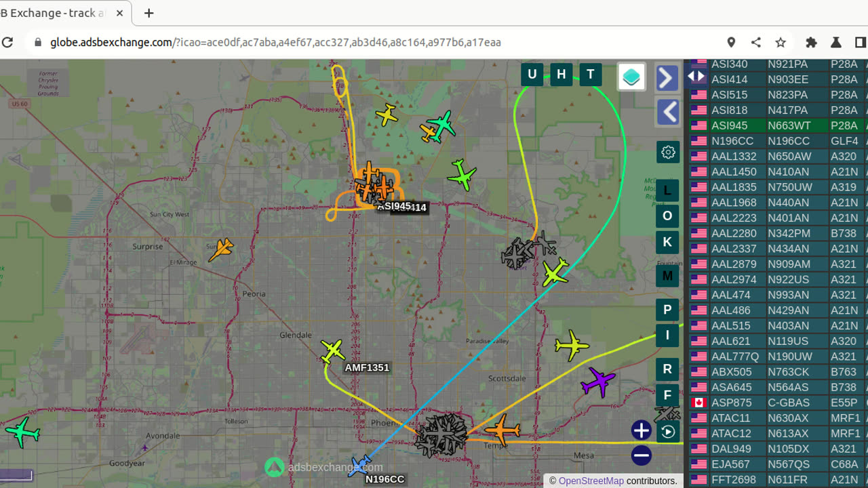Select the EJA567 list row
Image resolution: width=868 pixels, height=488 pixels.
(x=778, y=464)
